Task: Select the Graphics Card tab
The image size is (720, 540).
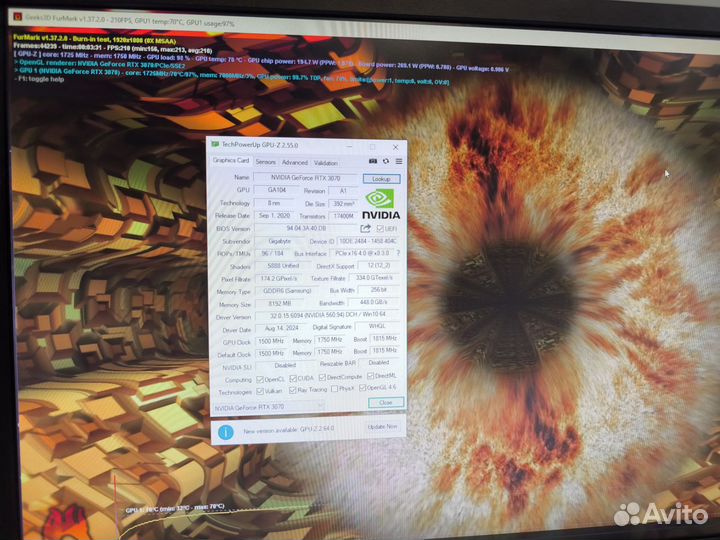Action: click(x=231, y=161)
